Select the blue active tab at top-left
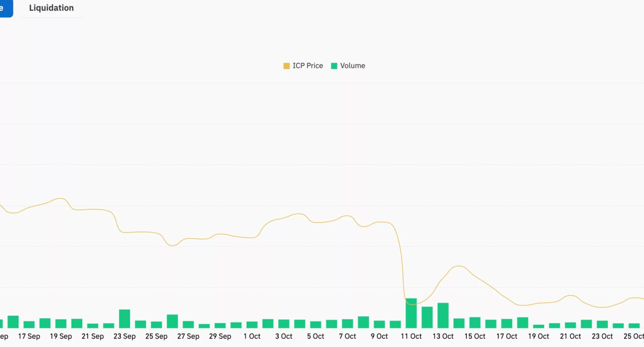Screen dimensions: 644x347 pyautogui.click(x=5, y=8)
